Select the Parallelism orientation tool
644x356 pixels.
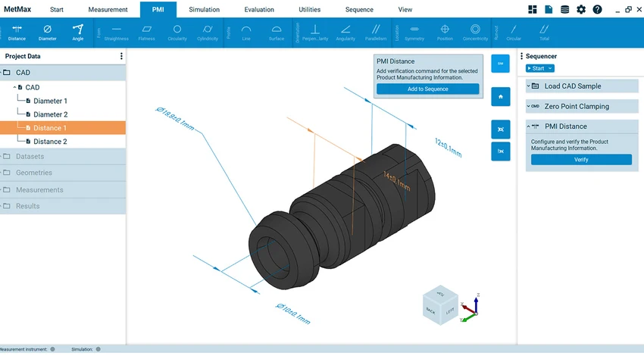tap(376, 33)
